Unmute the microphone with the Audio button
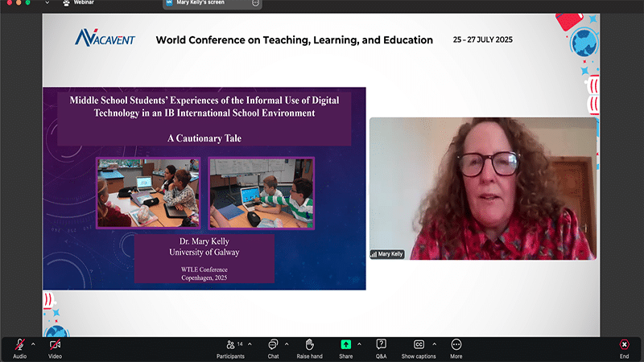This screenshot has height=362, width=644. 19,345
